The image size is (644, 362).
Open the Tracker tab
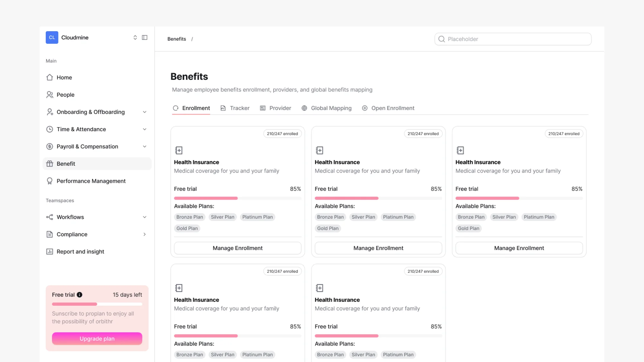click(x=235, y=108)
